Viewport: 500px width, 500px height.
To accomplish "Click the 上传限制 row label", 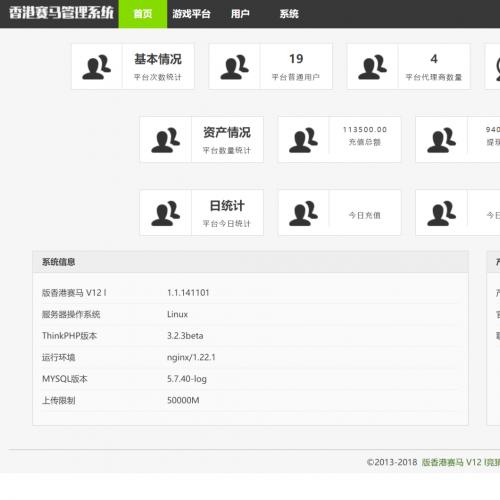I will click(x=58, y=400).
